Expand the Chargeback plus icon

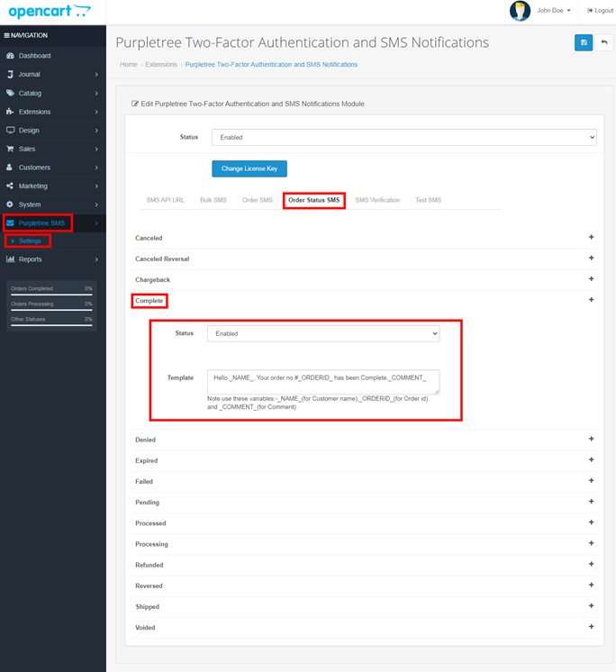591,278
